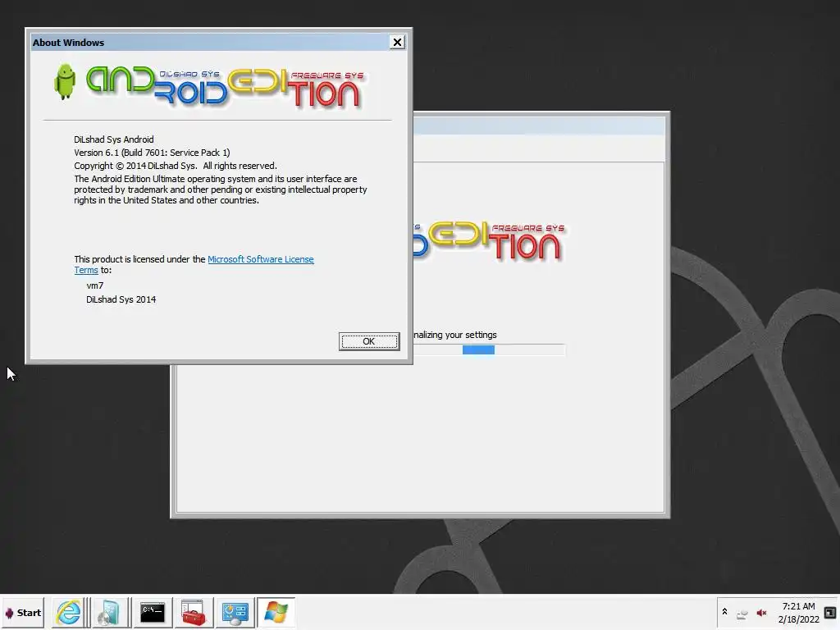Unmute via the muted speaker tray icon

[761, 613]
